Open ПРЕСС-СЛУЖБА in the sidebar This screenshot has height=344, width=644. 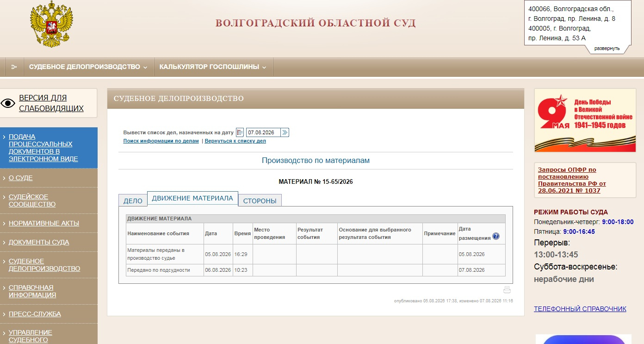pyautogui.click(x=35, y=314)
